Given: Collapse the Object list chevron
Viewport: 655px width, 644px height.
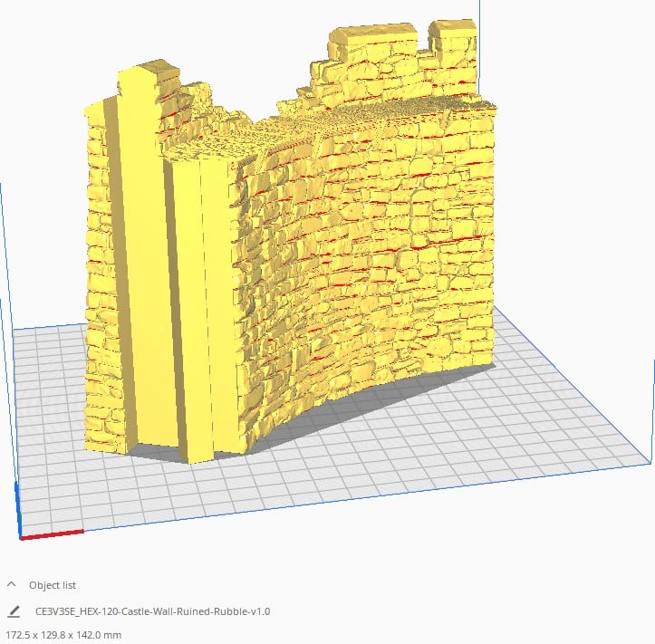Looking at the screenshot, I should click(12, 584).
